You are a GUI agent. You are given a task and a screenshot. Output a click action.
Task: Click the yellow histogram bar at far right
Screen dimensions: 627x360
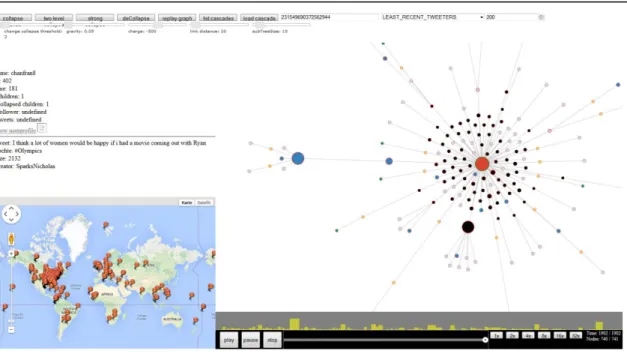599,326
